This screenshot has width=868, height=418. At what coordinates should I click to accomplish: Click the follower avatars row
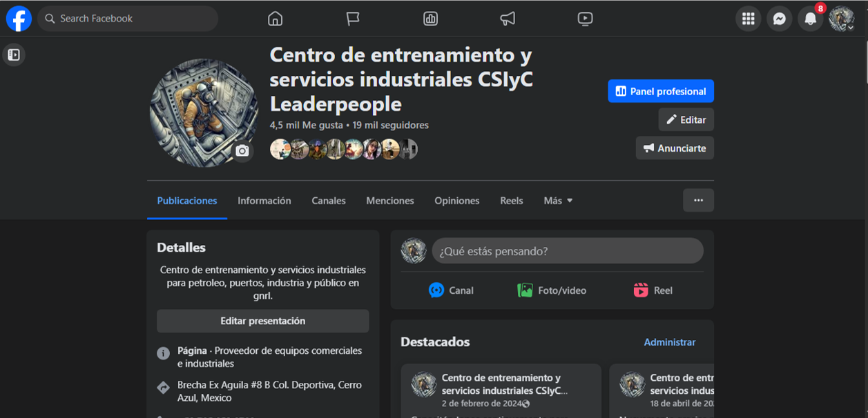(344, 149)
